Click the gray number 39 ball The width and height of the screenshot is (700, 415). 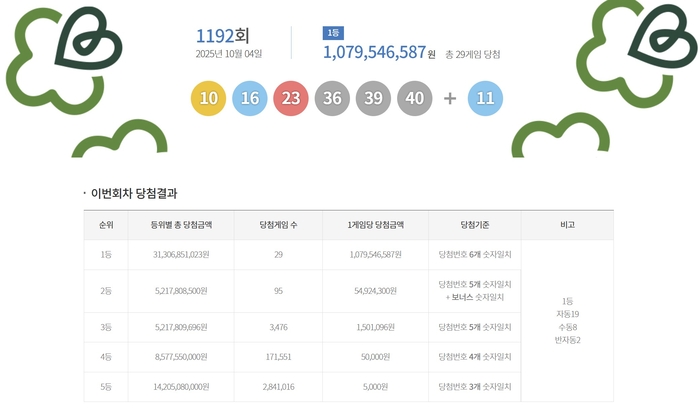373,98
